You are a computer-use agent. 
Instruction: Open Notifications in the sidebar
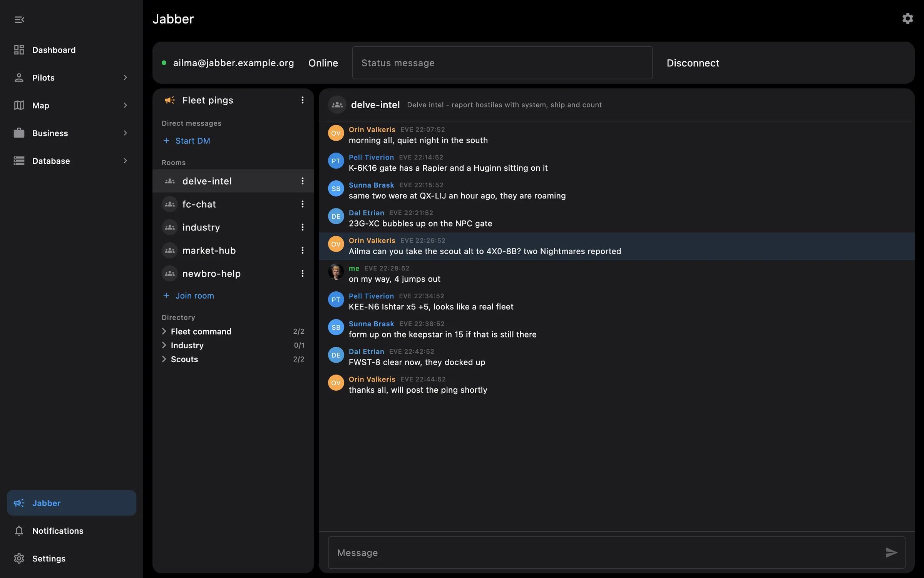point(72,531)
